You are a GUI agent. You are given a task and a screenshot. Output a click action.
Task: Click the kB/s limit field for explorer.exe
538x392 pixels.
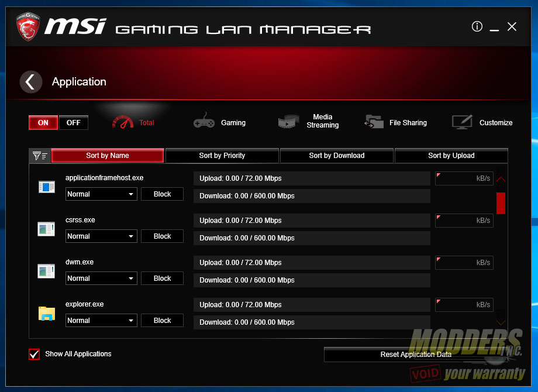(x=464, y=305)
